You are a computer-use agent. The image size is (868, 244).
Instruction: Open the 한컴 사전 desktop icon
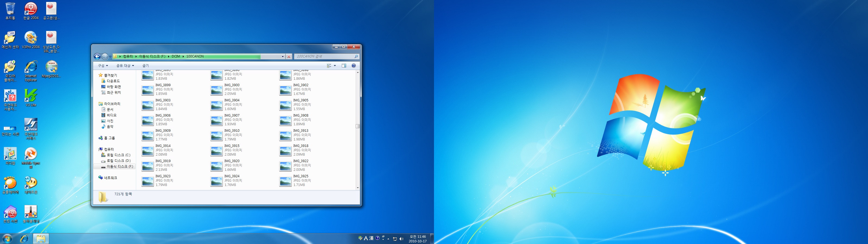pos(10,214)
